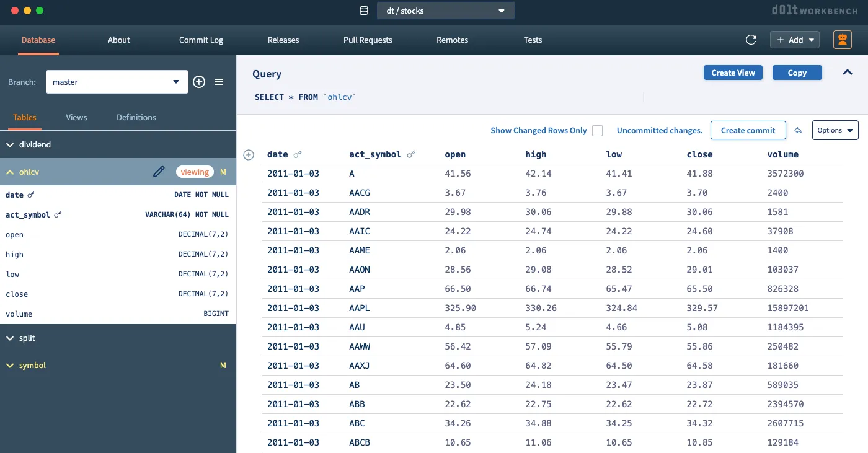
Task: Open the master branch dropdown
Action: (117, 82)
